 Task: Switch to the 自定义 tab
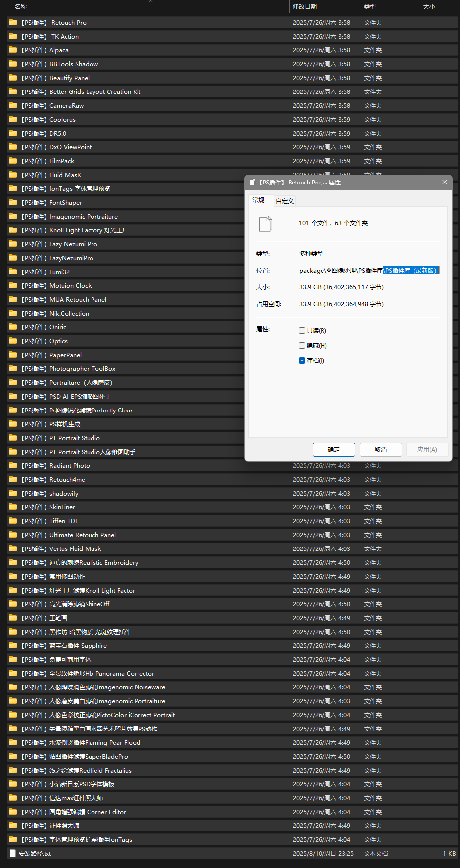(285, 201)
